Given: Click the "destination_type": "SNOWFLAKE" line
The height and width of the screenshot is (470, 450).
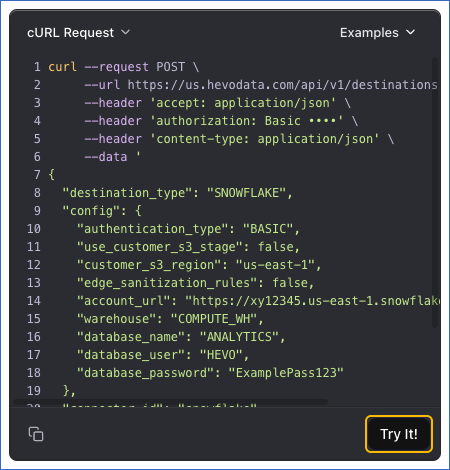Looking at the screenshot, I should (178, 193).
